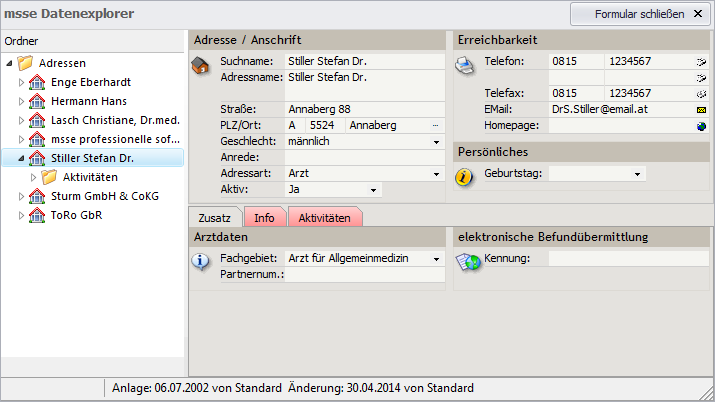Click the Aktivitäten folder icon in the tree
The height and width of the screenshot is (402, 715).
click(49, 177)
